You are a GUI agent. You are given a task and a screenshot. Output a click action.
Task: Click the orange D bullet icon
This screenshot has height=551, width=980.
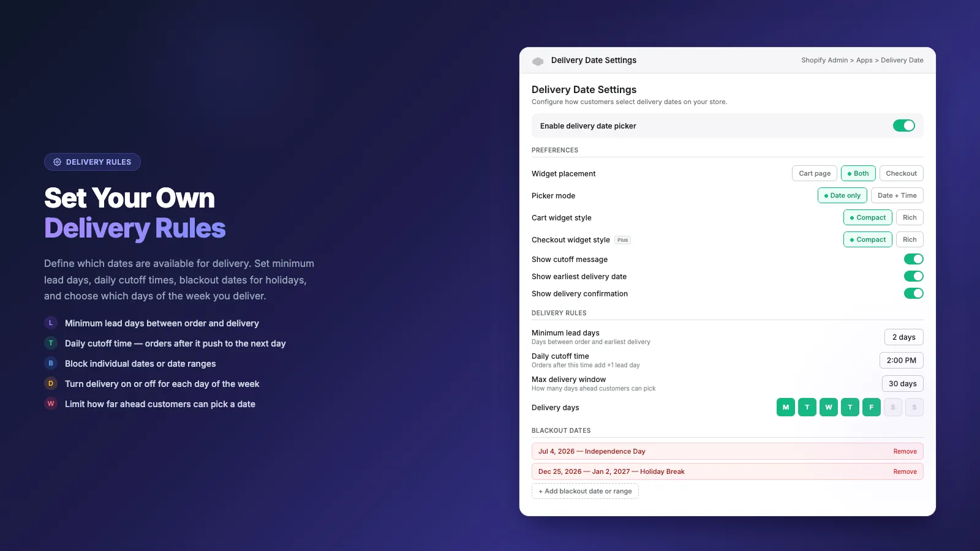[51, 383]
